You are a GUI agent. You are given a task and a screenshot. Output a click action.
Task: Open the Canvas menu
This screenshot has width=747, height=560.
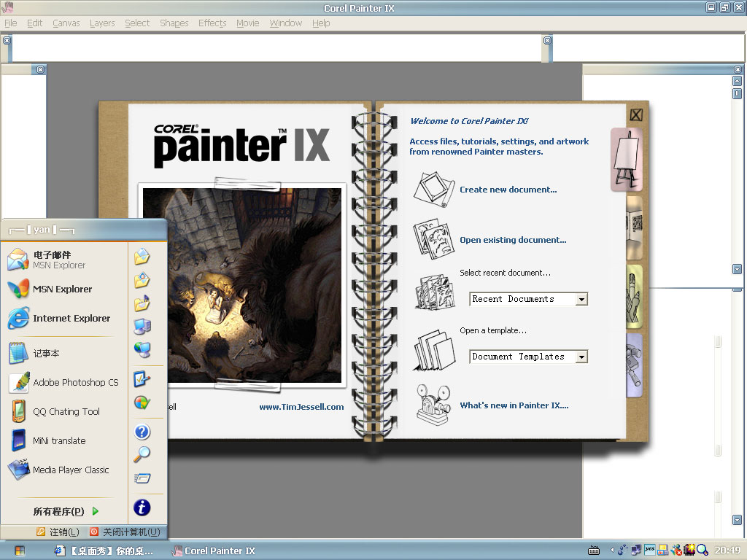66,23
